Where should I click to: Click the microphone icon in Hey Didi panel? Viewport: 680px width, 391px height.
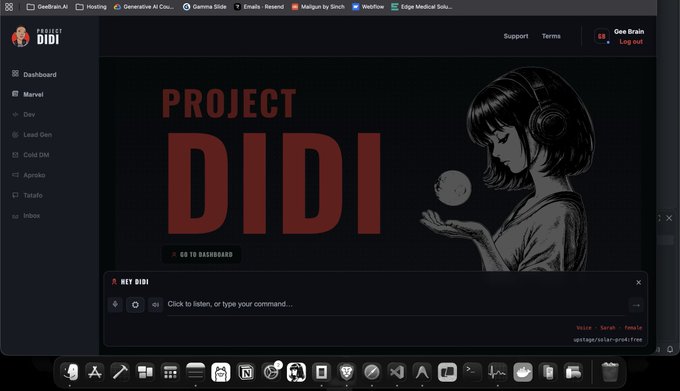tap(115, 305)
